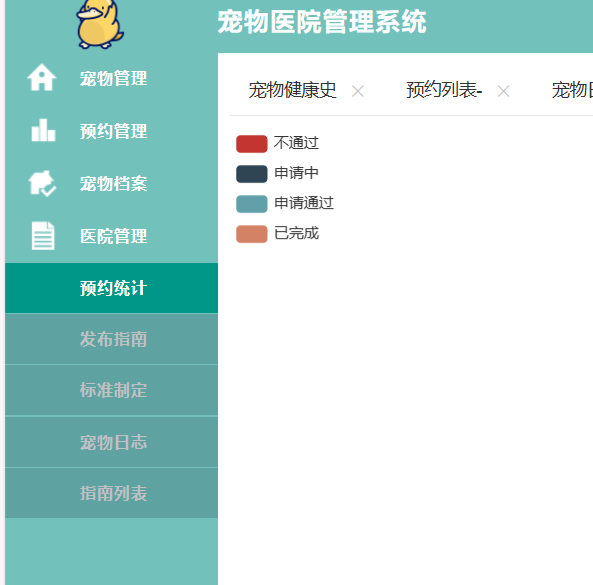This screenshot has width=593, height=585.
Task: Click the house-checkmark icon beside 宠物档案
Action: click(42, 183)
